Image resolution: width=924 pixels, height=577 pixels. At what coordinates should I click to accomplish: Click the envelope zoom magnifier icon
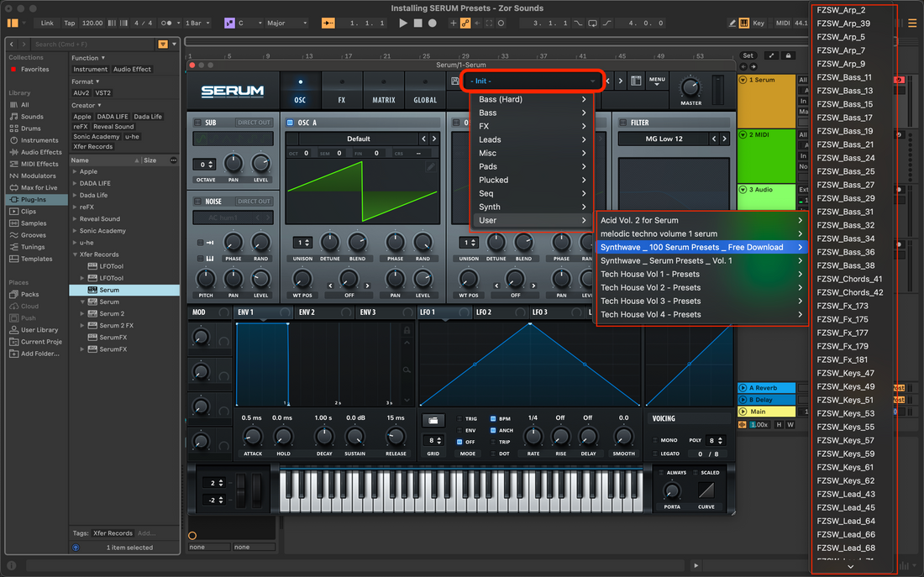407,370
